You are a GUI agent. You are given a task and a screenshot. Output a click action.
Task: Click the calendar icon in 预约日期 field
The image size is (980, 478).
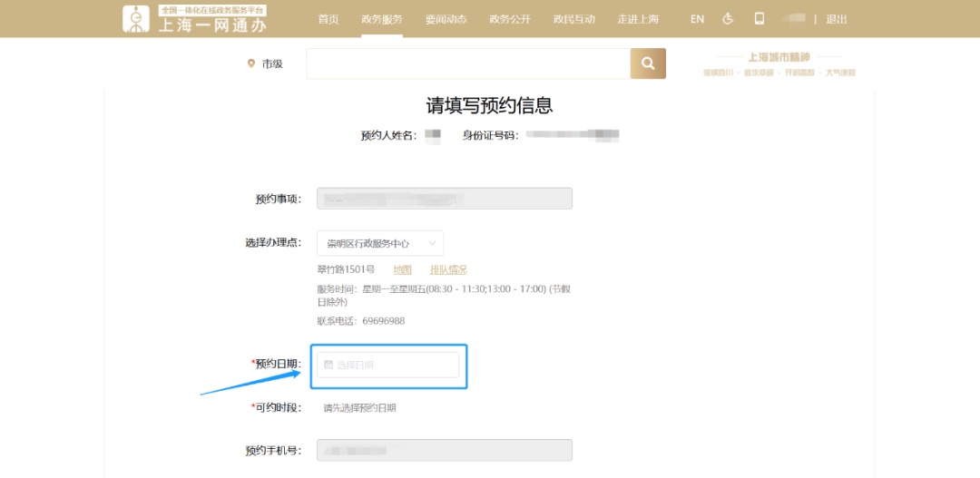click(328, 365)
